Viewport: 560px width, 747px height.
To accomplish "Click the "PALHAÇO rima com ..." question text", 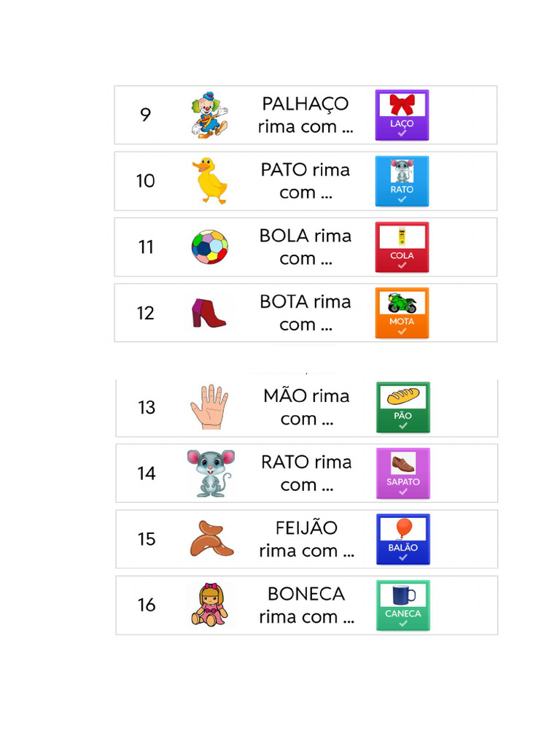I will (x=306, y=115).
